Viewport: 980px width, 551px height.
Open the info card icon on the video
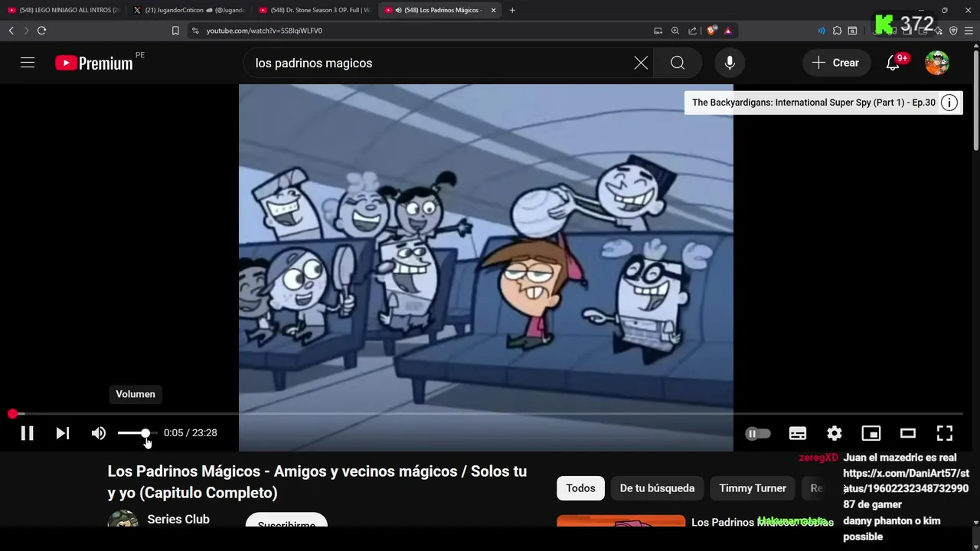949,103
